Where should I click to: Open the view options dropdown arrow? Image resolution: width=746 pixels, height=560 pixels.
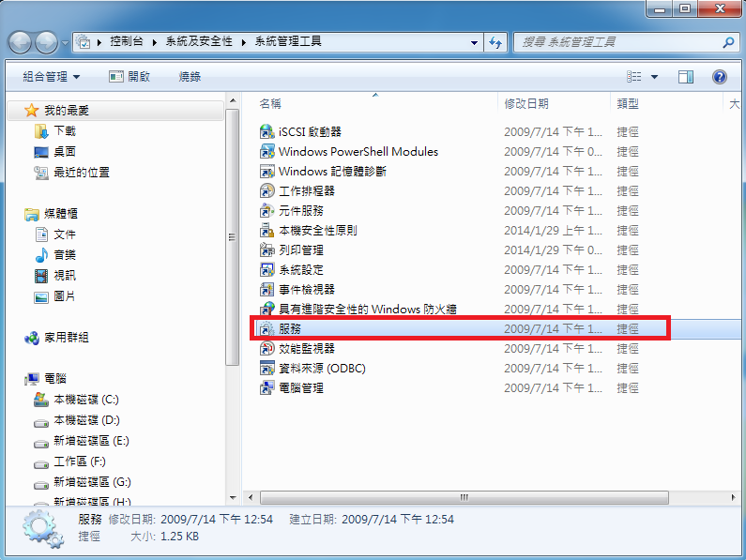point(654,77)
